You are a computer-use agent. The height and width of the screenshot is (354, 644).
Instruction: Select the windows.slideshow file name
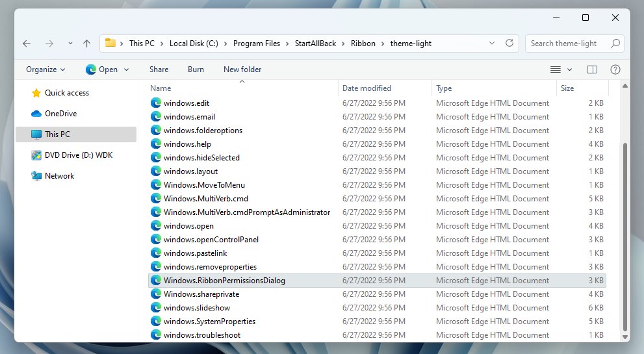[x=197, y=308]
